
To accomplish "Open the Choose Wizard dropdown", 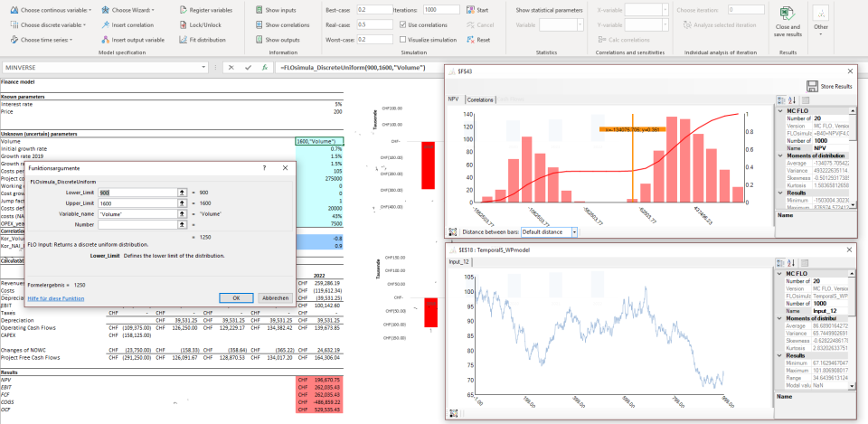I will pyautogui.click(x=128, y=10).
